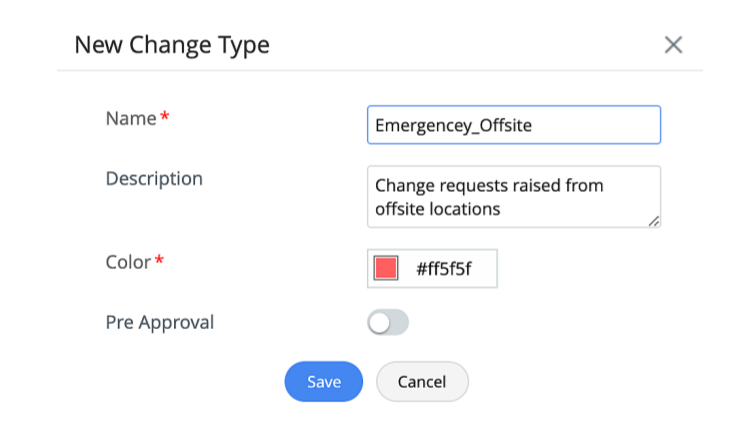
Task: Click 'Change requests raised from' description line
Action: tap(489, 186)
